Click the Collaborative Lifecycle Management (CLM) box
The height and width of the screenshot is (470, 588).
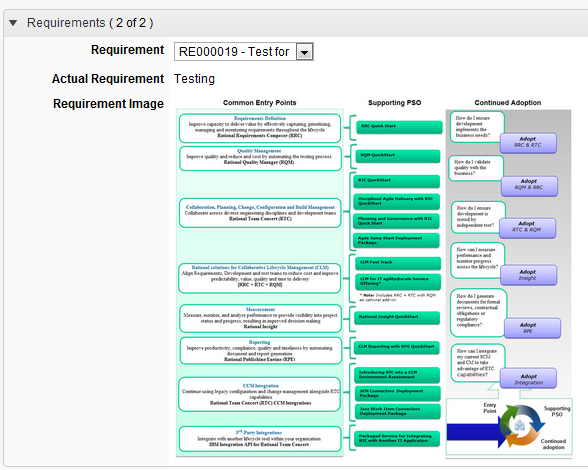coord(260,278)
